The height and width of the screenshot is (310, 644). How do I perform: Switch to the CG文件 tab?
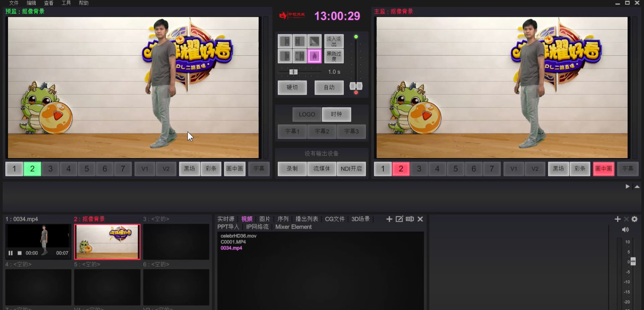[335, 219]
